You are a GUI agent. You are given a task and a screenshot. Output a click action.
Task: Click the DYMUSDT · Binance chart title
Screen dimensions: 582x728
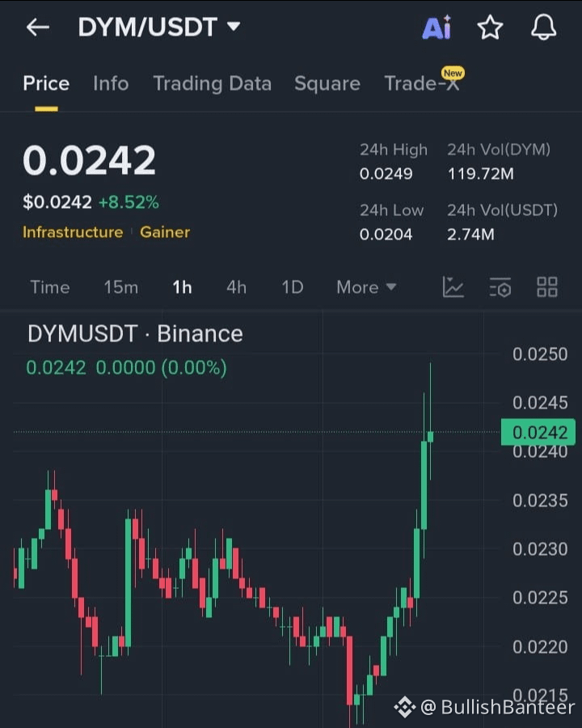click(135, 334)
